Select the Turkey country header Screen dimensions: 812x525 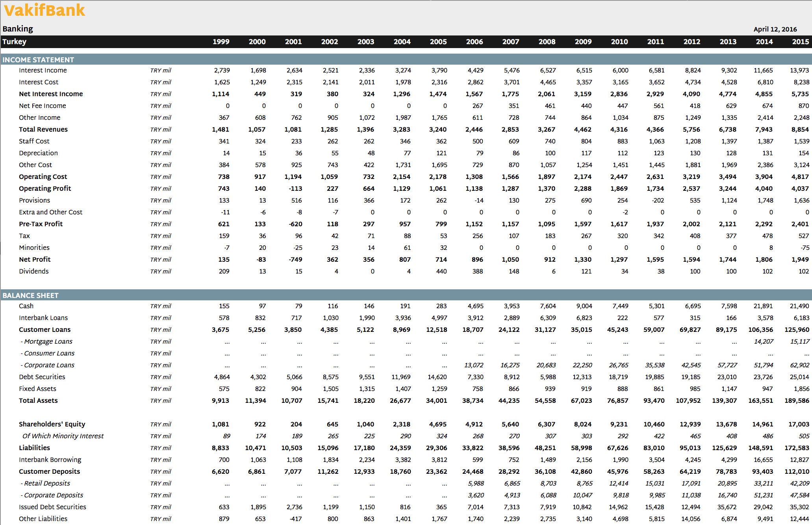(15, 41)
